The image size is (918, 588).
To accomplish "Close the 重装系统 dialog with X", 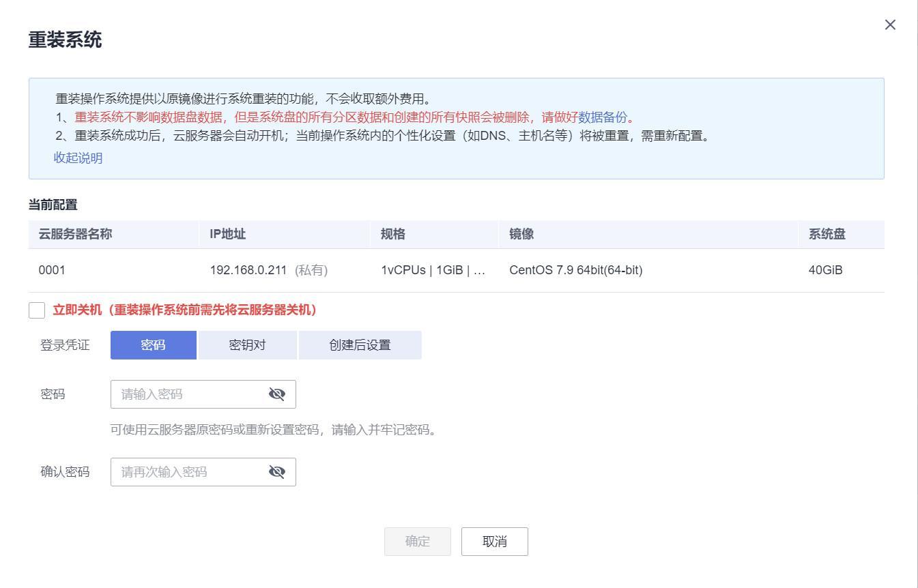I will 890,25.
